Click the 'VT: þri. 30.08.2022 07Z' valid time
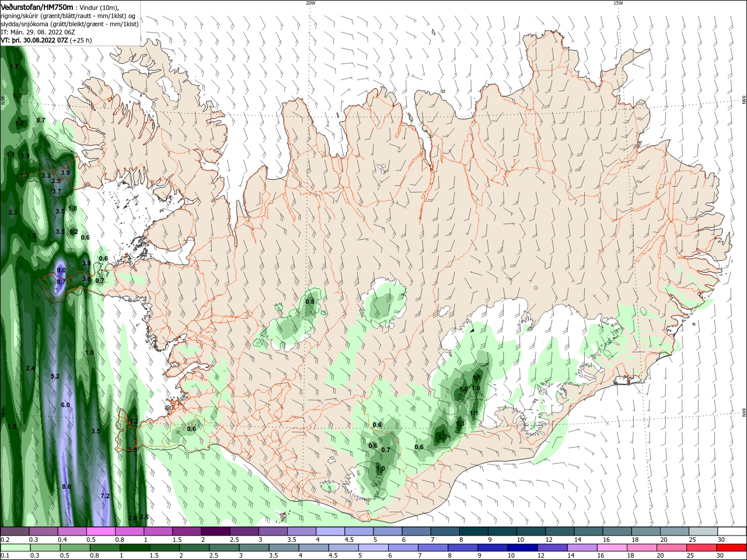The height and width of the screenshot is (560, 747). (34, 40)
